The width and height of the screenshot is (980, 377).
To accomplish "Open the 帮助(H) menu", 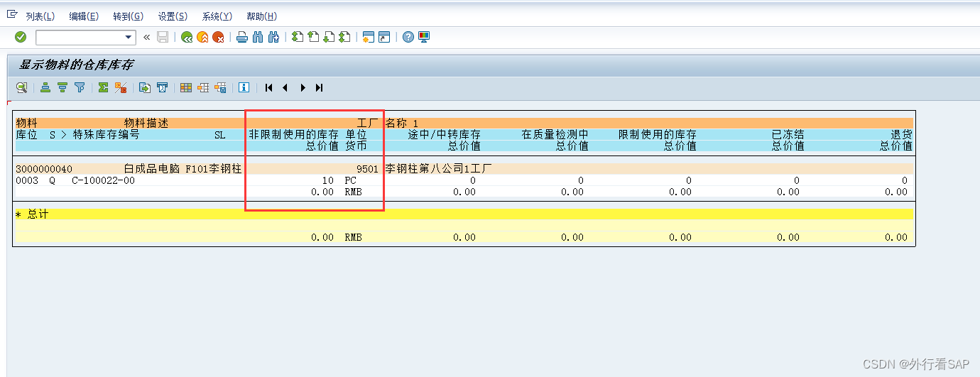I will 261,16.
